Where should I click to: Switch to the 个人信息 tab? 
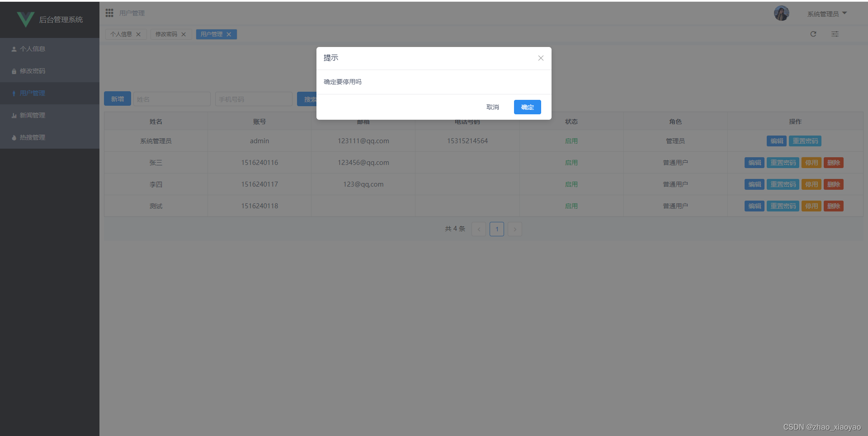tap(121, 34)
